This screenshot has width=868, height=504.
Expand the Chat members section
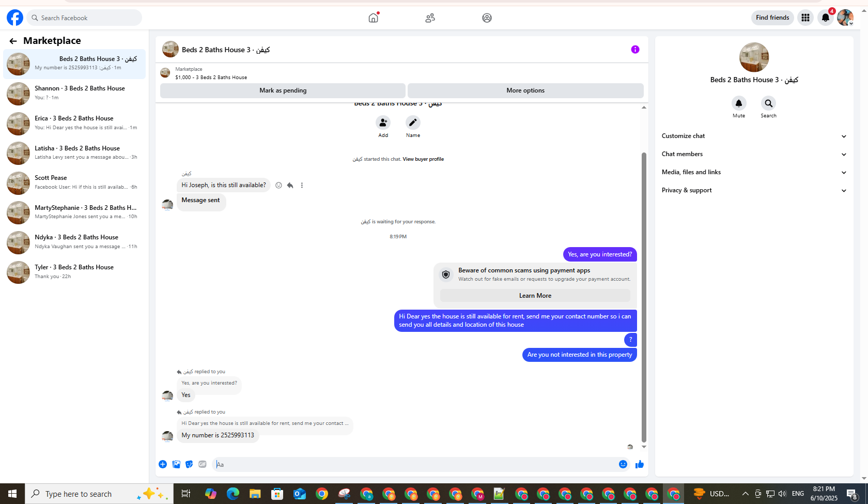coord(754,154)
